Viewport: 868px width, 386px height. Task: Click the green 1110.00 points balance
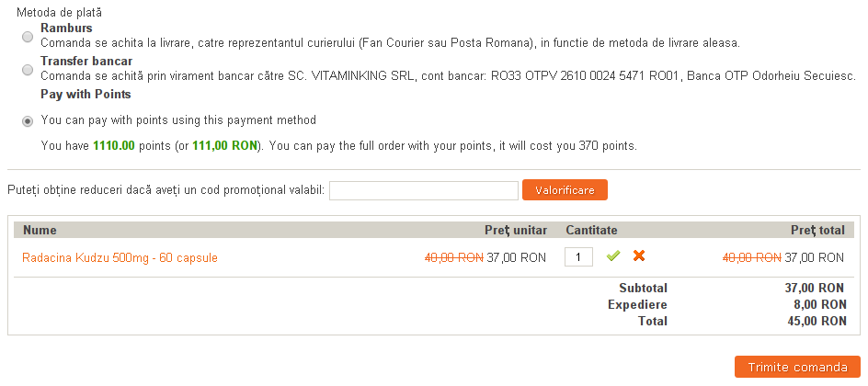point(114,145)
